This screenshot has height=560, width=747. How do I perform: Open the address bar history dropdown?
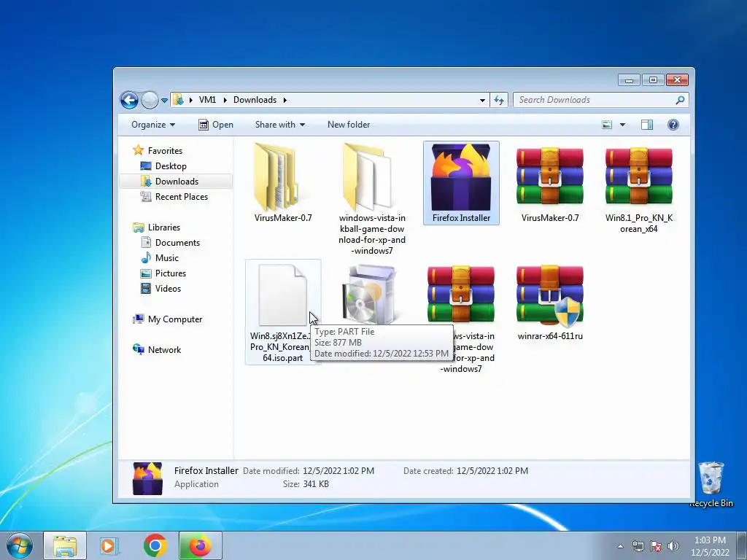pyautogui.click(x=483, y=100)
